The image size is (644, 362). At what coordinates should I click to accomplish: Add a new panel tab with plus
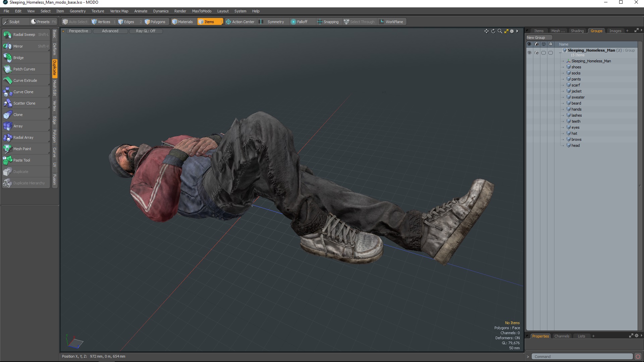click(x=627, y=31)
